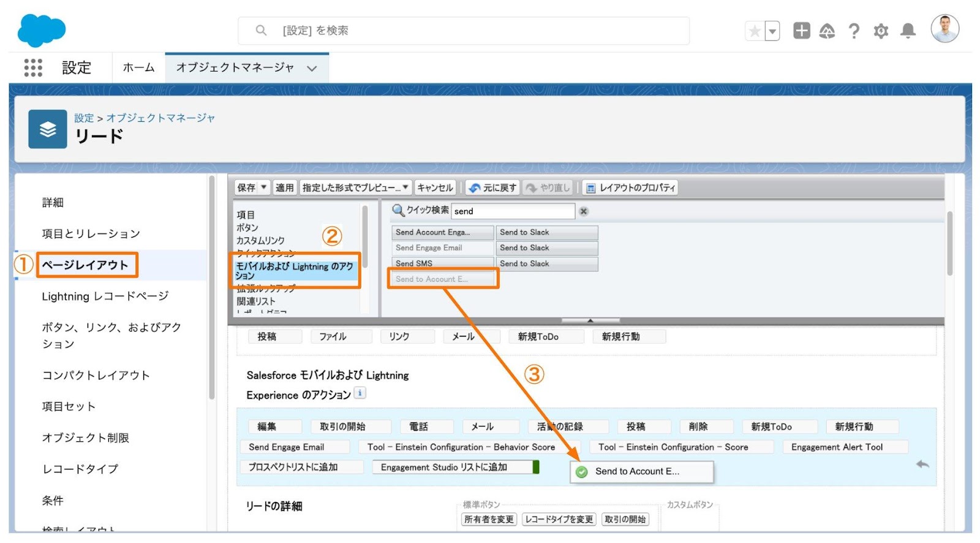Open レコードタイプ in the sidebar
980x543 pixels.
coord(80,469)
